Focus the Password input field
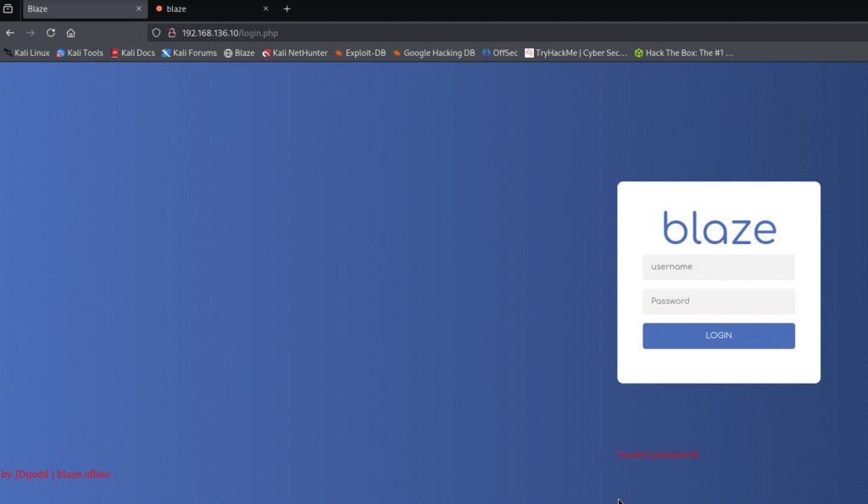The image size is (868, 504). click(718, 302)
